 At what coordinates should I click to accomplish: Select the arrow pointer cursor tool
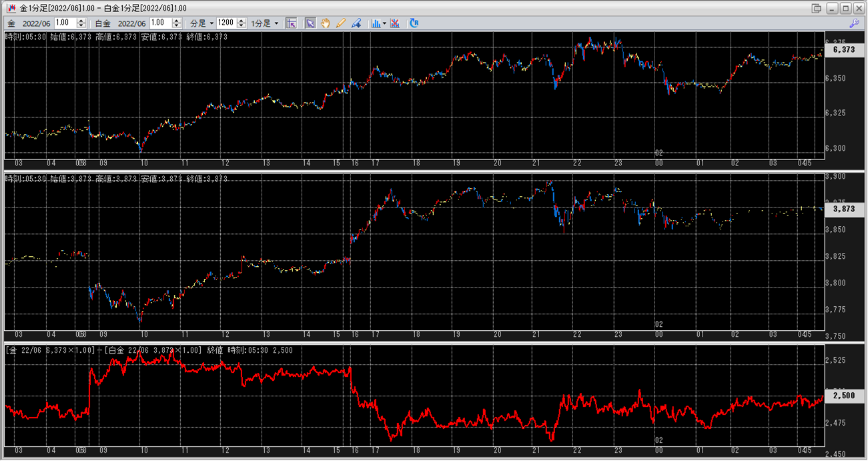point(310,23)
